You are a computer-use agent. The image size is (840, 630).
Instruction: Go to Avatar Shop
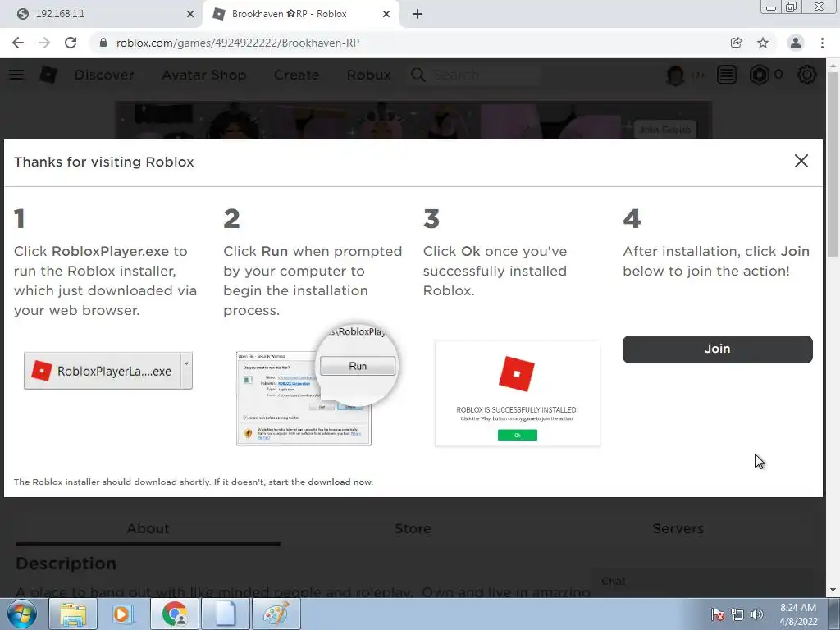204,75
